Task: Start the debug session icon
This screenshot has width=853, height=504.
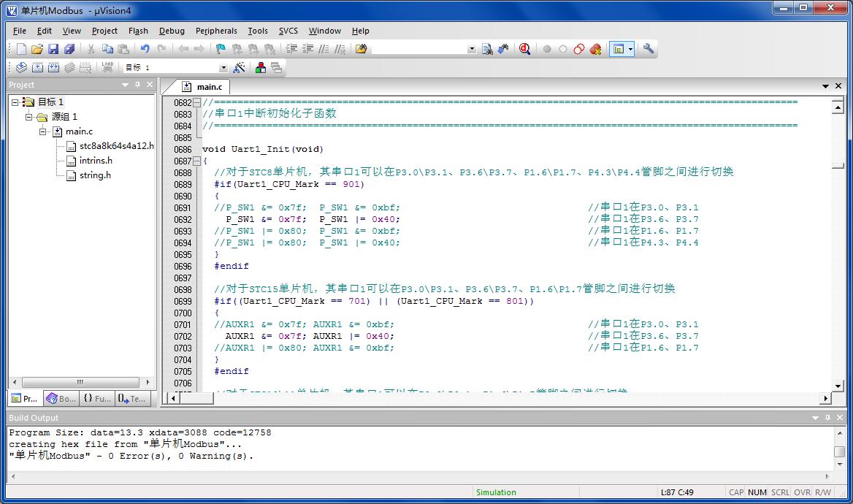Action: (524, 49)
